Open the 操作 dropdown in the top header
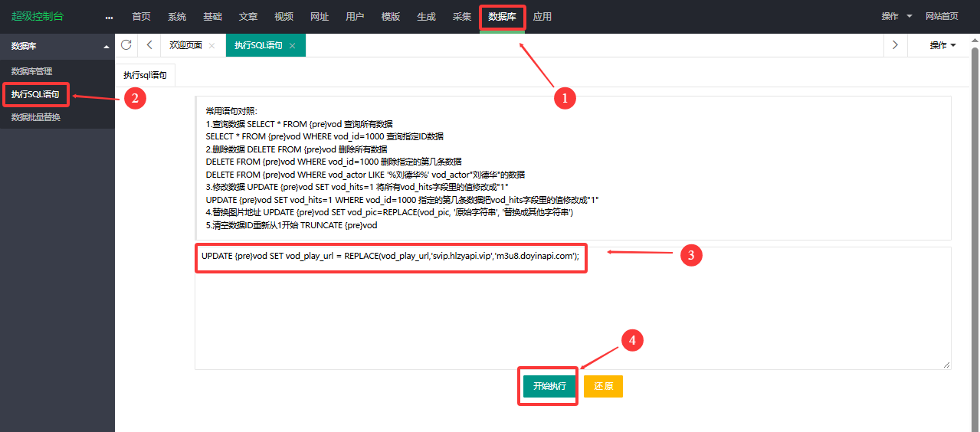This screenshot has height=432, width=980. point(897,16)
